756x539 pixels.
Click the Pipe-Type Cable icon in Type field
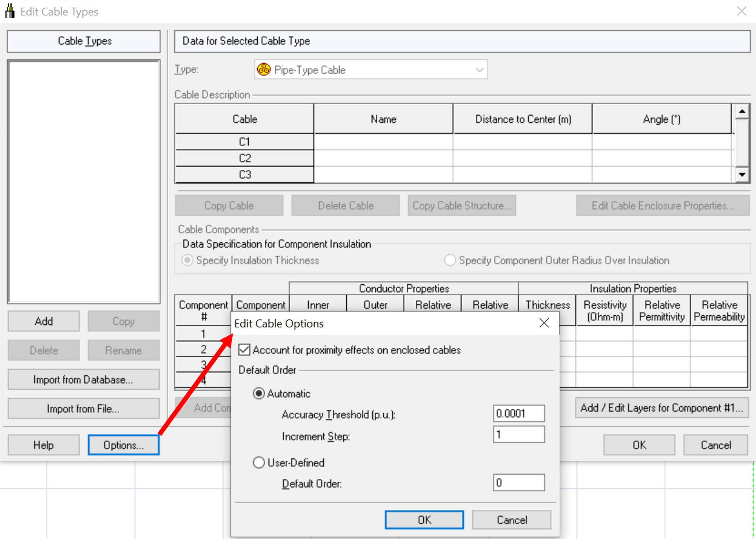(264, 70)
